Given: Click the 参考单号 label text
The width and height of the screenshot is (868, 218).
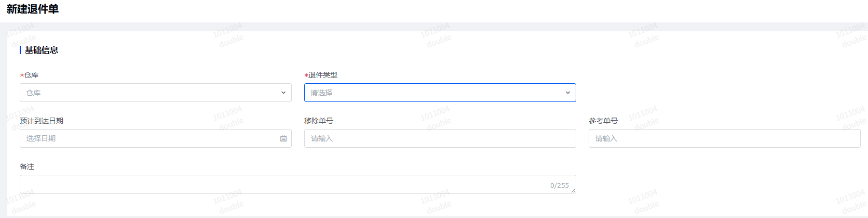Looking at the screenshot, I should tap(603, 121).
